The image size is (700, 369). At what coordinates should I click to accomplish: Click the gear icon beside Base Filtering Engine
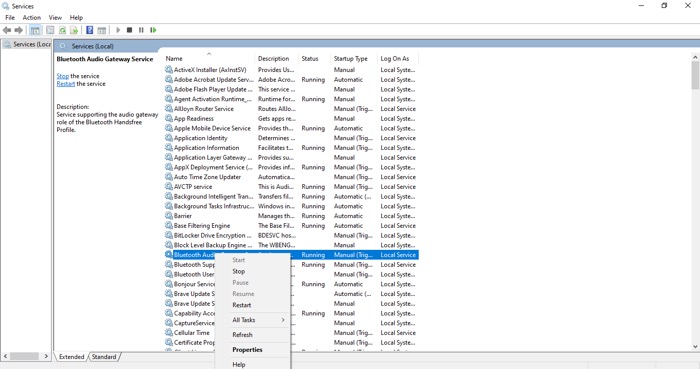point(169,225)
